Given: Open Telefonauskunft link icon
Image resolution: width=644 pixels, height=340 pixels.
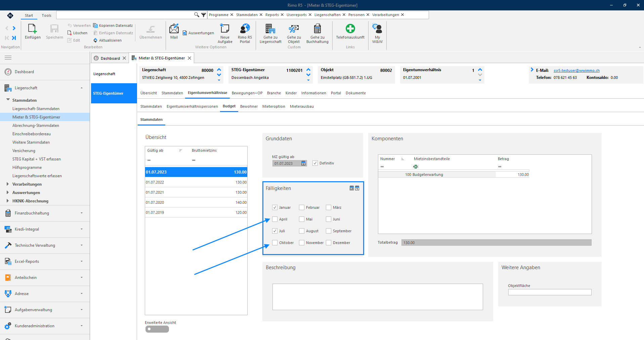Looking at the screenshot, I should coord(350,29).
